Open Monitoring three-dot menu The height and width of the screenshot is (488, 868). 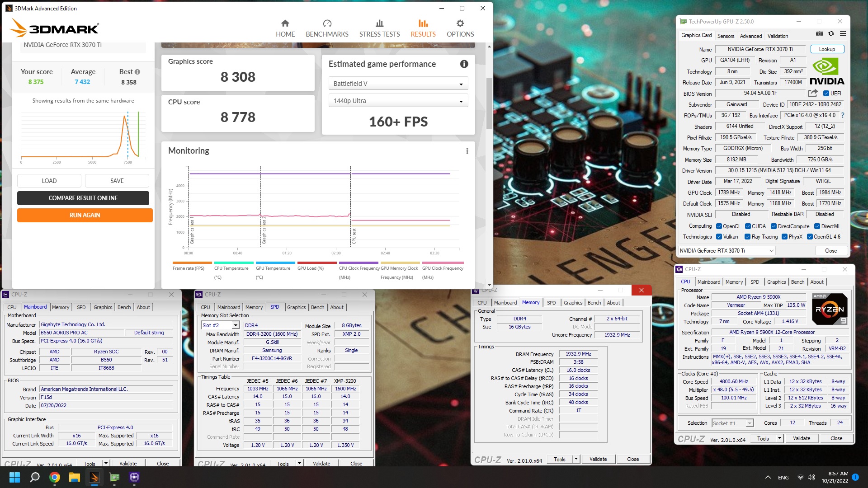(467, 151)
